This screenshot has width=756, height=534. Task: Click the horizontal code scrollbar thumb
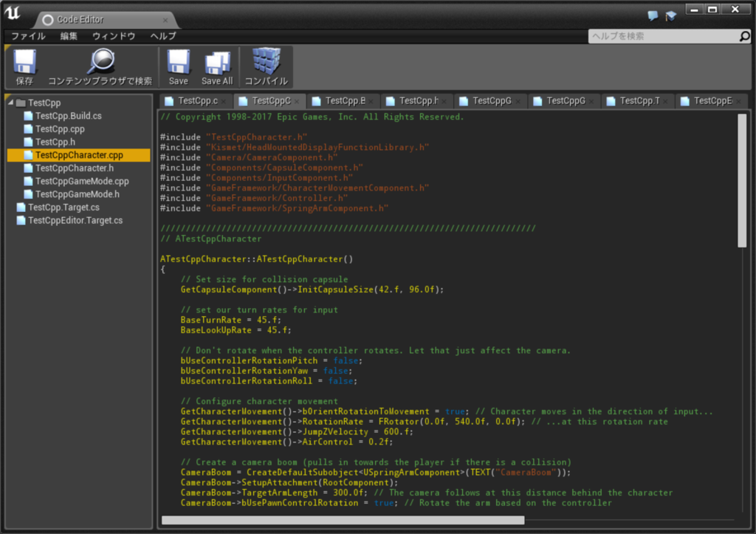point(343,520)
